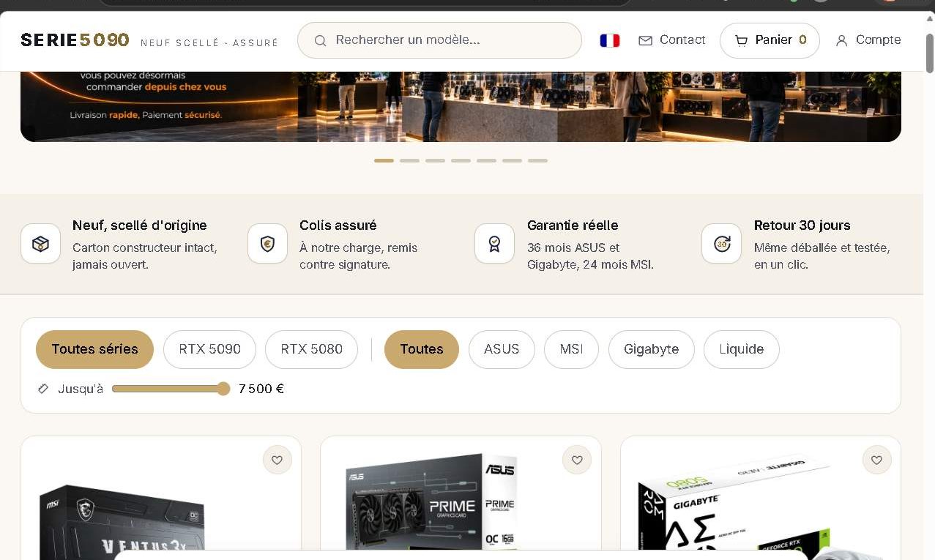Viewport: 935px width, 560px height.
Task: Click the price tag icon
Action: pos(43,389)
